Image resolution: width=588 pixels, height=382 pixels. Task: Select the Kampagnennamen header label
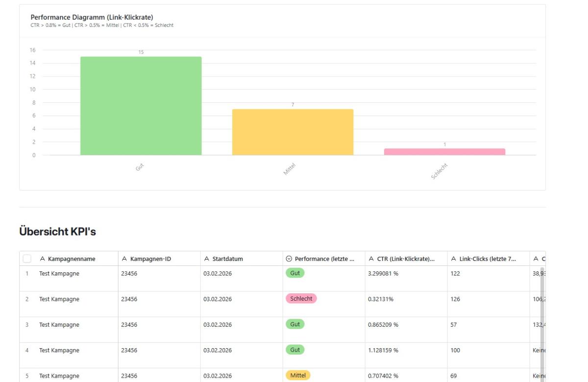[x=71, y=258]
